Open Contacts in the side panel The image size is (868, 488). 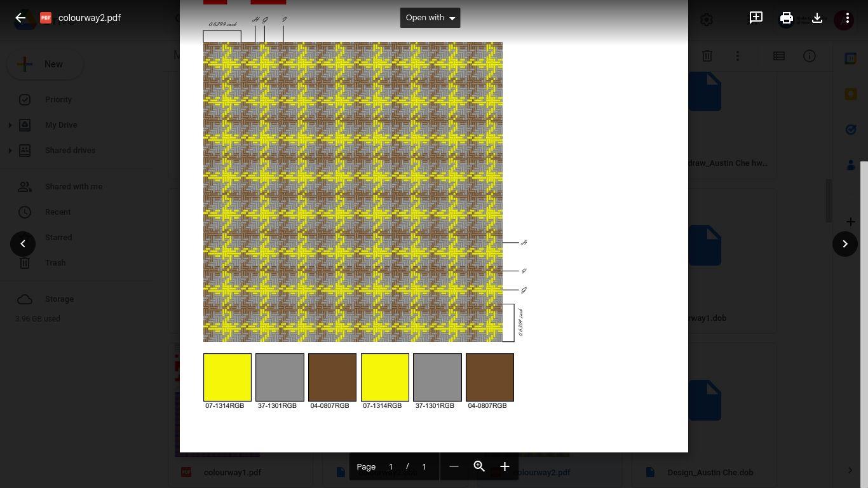point(851,165)
